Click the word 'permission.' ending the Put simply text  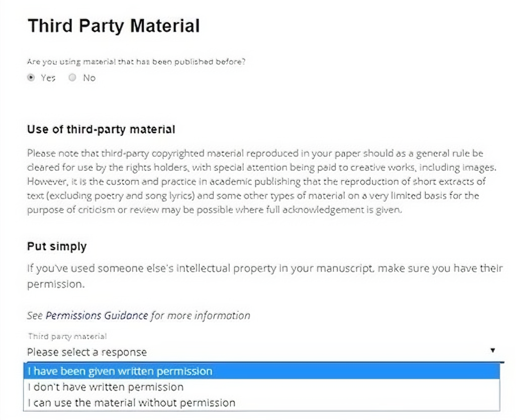pos(56,284)
